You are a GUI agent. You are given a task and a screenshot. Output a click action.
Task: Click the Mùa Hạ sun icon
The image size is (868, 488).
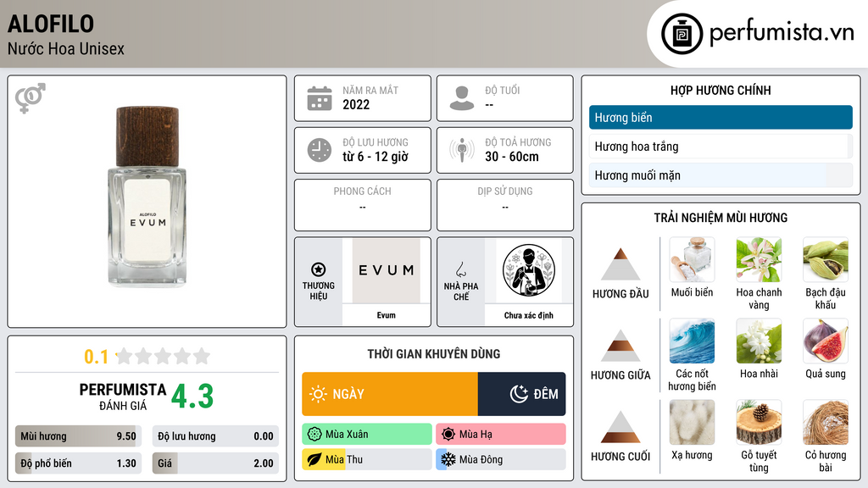tap(448, 434)
